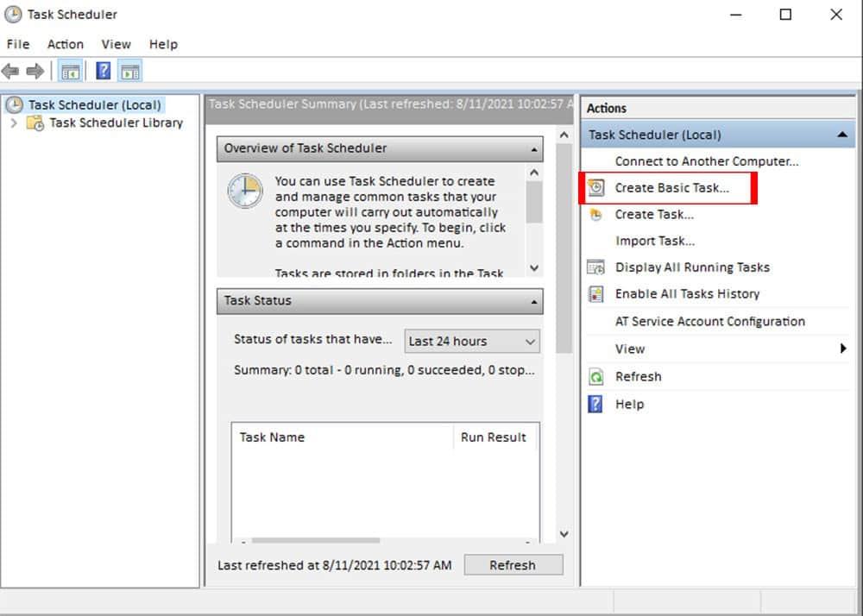Click the Task Scheduler clock icon in title bar

13,15
